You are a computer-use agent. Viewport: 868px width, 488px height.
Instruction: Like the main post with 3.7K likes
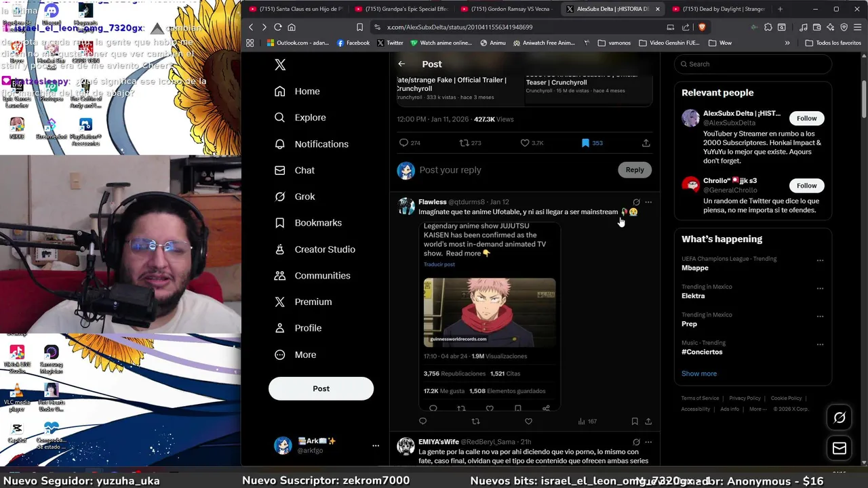coord(532,143)
